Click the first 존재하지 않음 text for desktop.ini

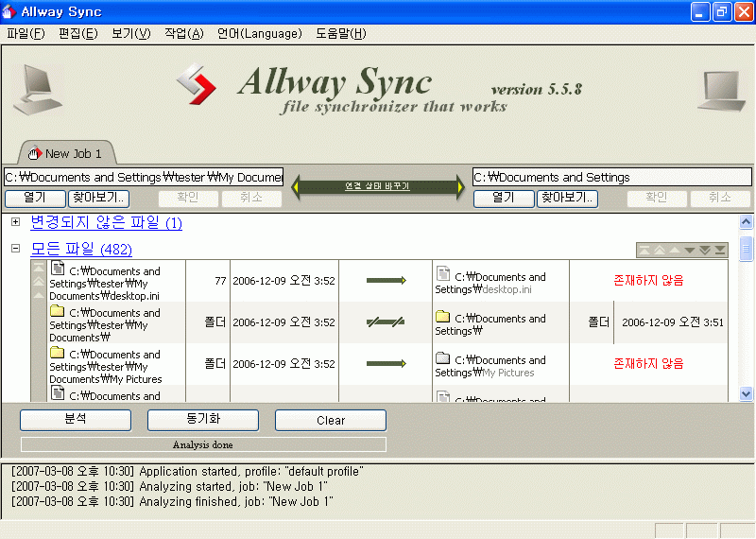(648, 280)
